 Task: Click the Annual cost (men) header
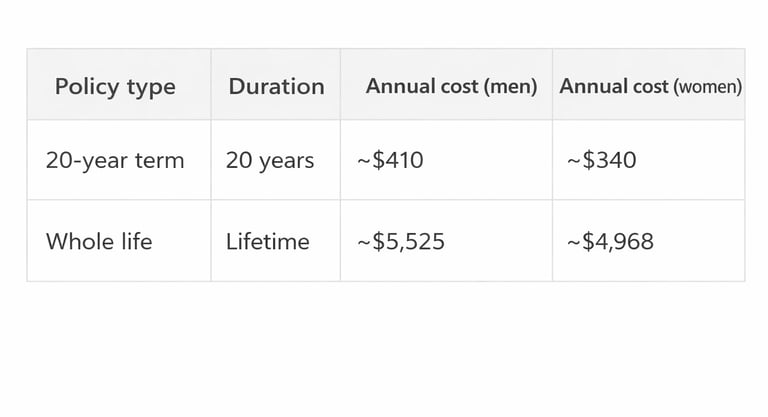[451, 87]
